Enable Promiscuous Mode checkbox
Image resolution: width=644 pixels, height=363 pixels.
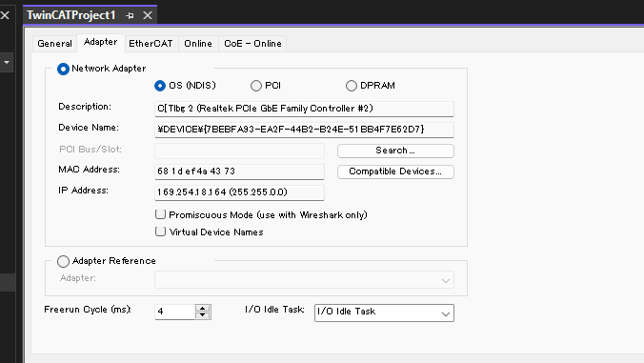pos(161,214)
